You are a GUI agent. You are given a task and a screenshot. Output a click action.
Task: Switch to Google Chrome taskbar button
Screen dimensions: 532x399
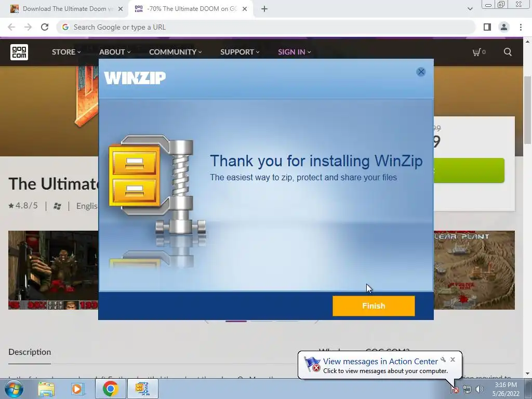point(110,389)
